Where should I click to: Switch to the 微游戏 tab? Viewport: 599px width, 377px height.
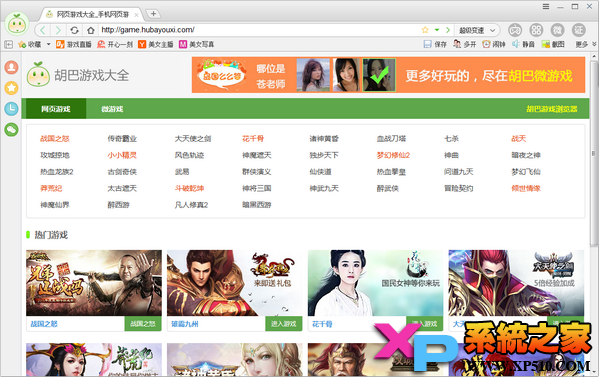point(112,109)
